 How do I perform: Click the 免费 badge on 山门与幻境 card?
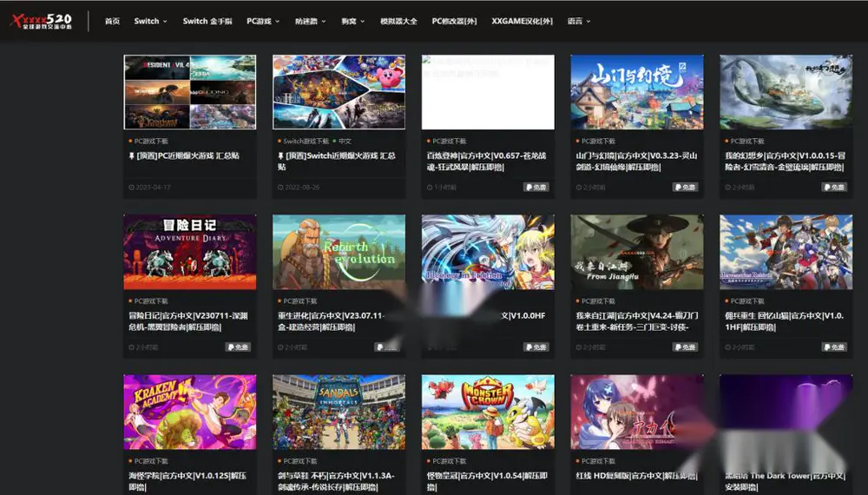tap(685, 188)
